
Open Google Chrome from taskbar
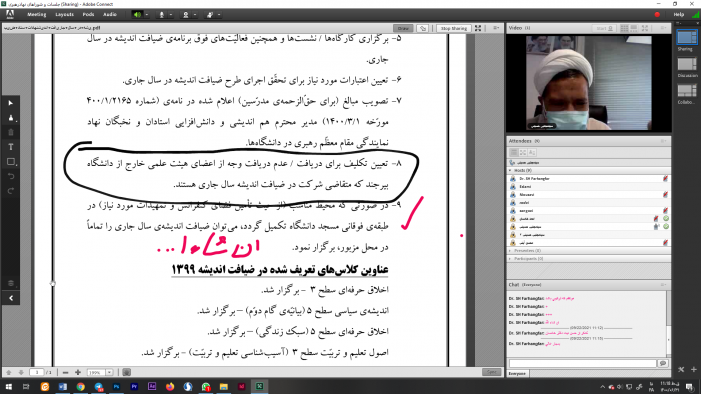[x=80, y=386]
